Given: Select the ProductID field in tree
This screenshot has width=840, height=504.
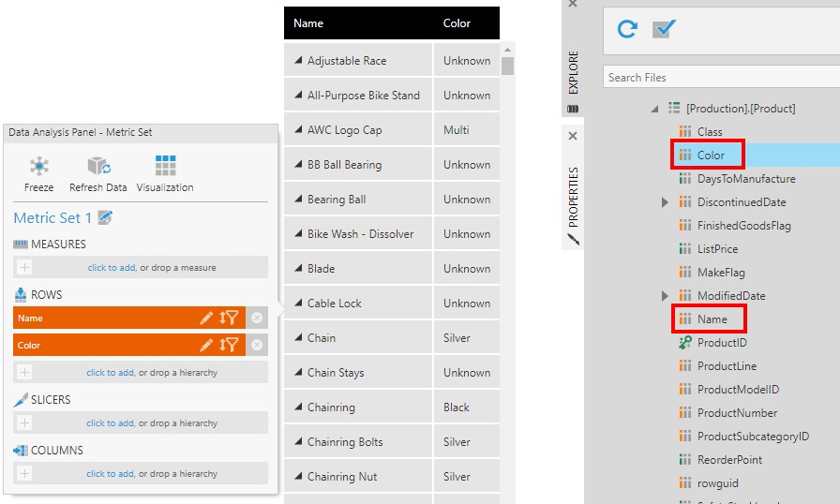Looking at the screenshot, I should (721, 343).
